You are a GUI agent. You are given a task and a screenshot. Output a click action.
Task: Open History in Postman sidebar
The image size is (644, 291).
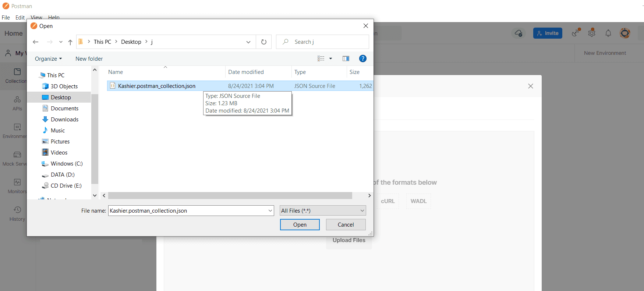coord(17,214)
